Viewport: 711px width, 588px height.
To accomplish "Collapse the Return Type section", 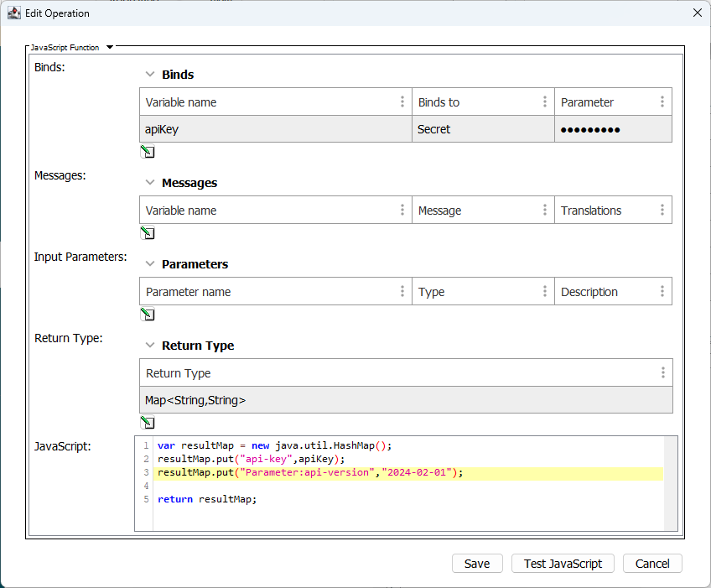I will 150,346.
